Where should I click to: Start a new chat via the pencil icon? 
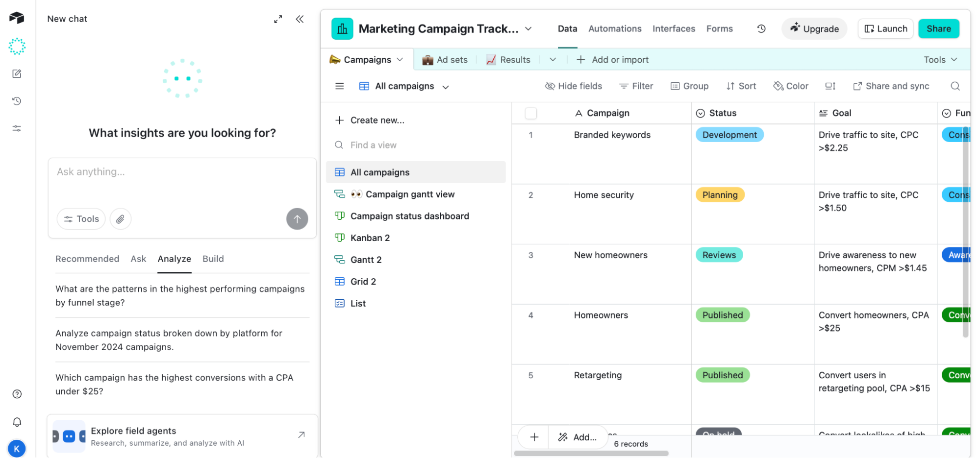pos(17,73)
